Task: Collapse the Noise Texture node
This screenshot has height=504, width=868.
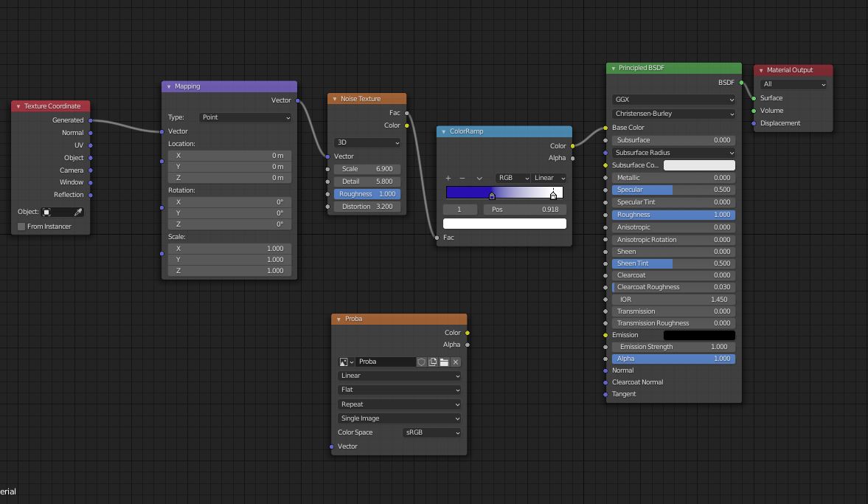Action: (335, 99)
